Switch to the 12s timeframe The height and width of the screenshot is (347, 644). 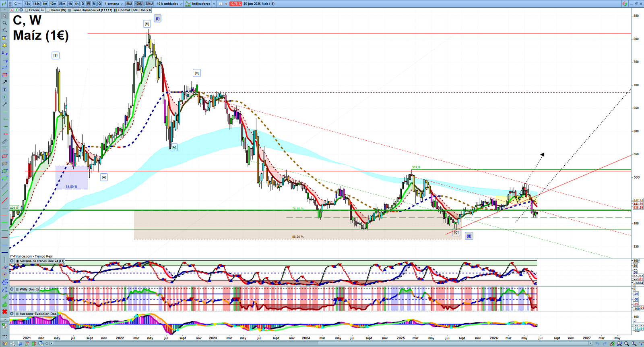27,4
